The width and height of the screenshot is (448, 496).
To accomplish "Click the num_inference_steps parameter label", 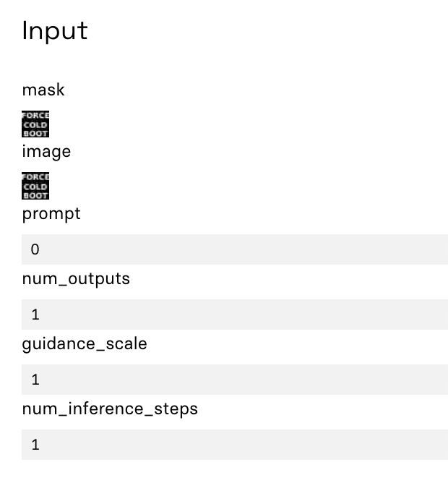I will (110, 409).
